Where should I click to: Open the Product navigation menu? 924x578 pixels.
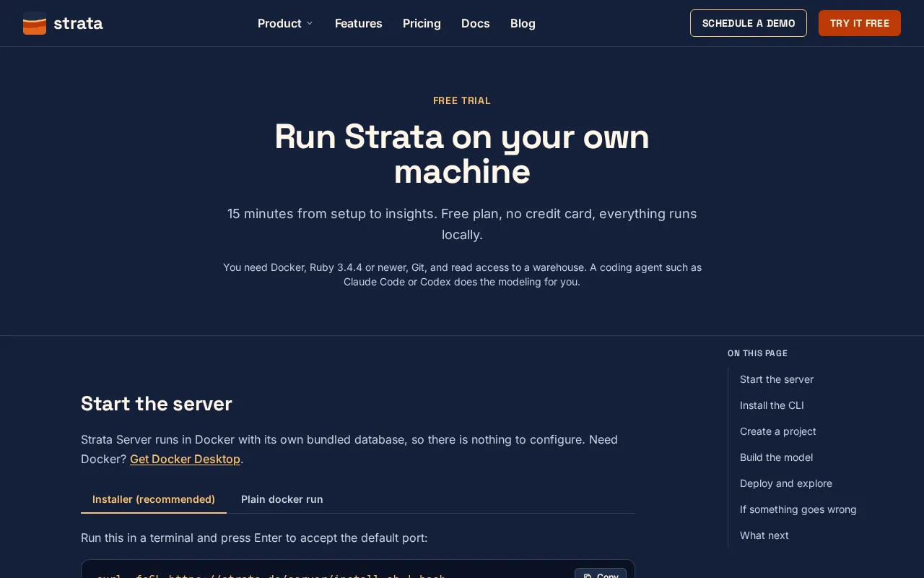point(285,23)
